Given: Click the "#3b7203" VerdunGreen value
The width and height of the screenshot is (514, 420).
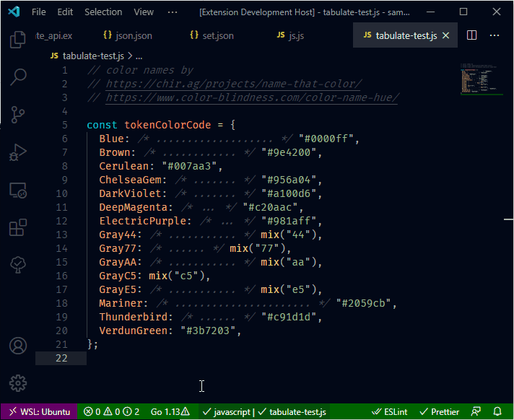Looking at the screenshot, I should click(x=208, y=331).
